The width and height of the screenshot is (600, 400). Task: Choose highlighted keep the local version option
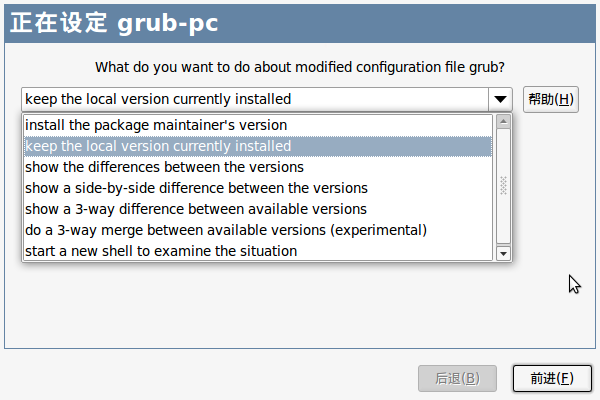click(258, 146)
